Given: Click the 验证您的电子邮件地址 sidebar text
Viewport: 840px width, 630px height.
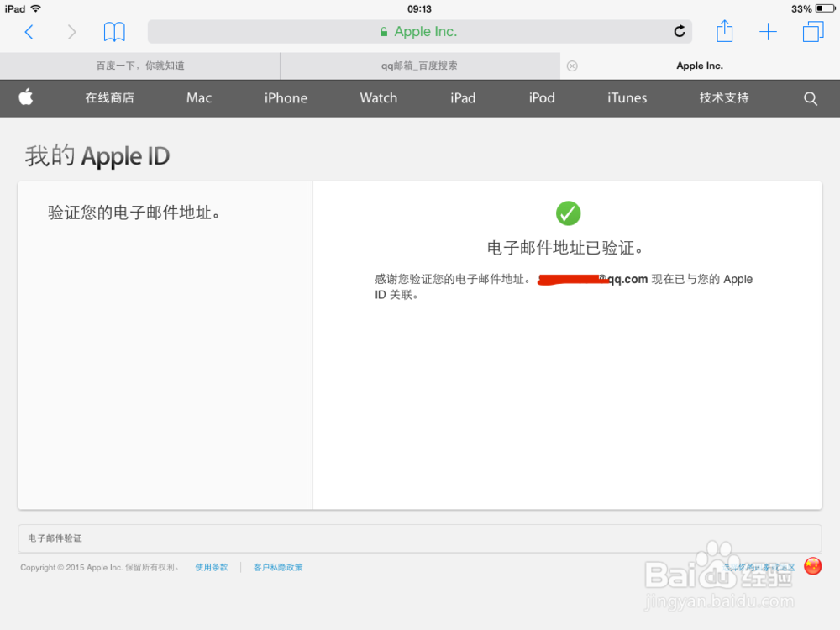Looking at the screenshot, I should pyautogui.click(x=134, y=213).
